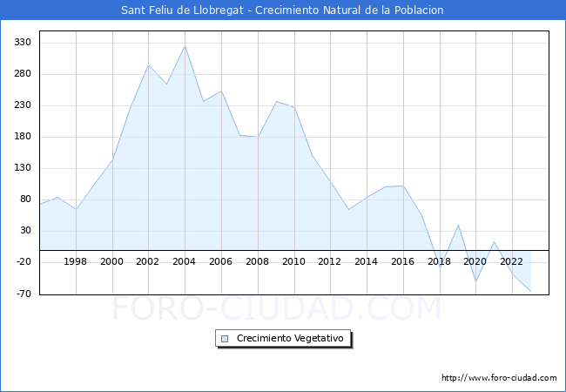This screenshot has width=566, height=392.
Task: Click the 2006 x-axis label
Action: (x=220, y=261)
